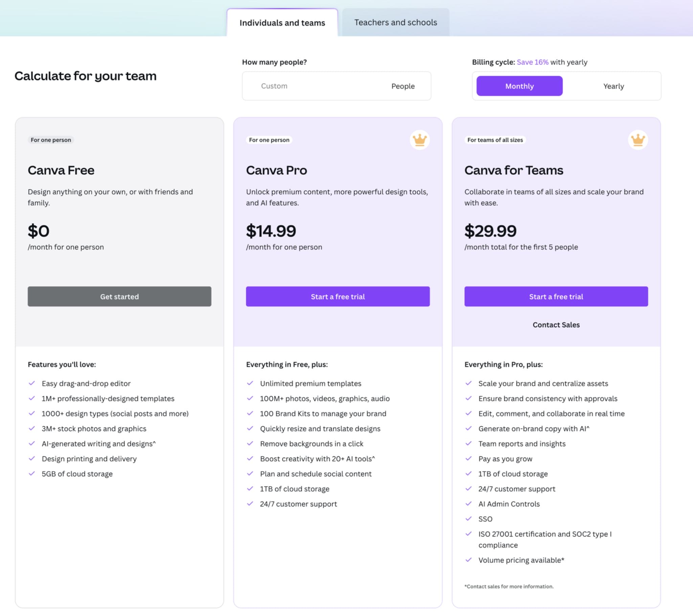
Task: Switch billing cycle to Yearly
Action: pos(613,86)
